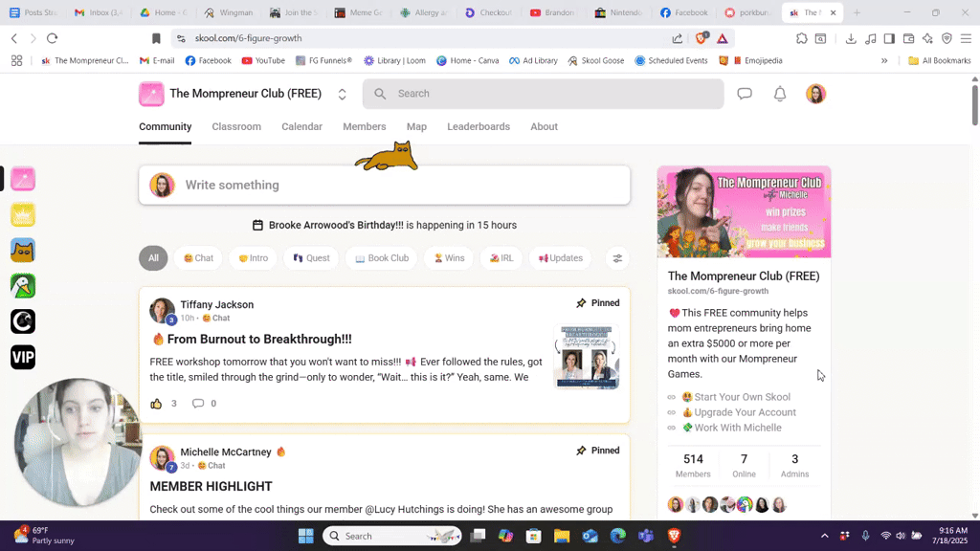Switch to the Calendar tab
980x551 pixels.
coord(301,127)
